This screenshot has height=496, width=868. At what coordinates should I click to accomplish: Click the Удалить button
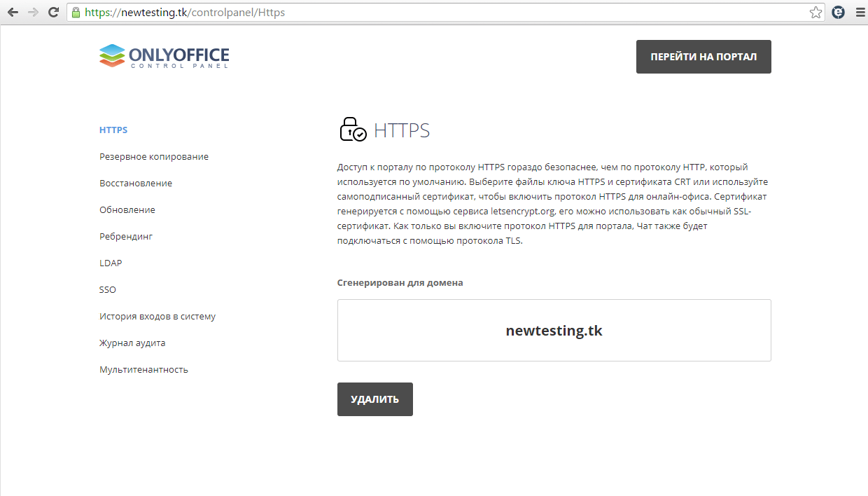pyautogui.click(x=375, y=399)
